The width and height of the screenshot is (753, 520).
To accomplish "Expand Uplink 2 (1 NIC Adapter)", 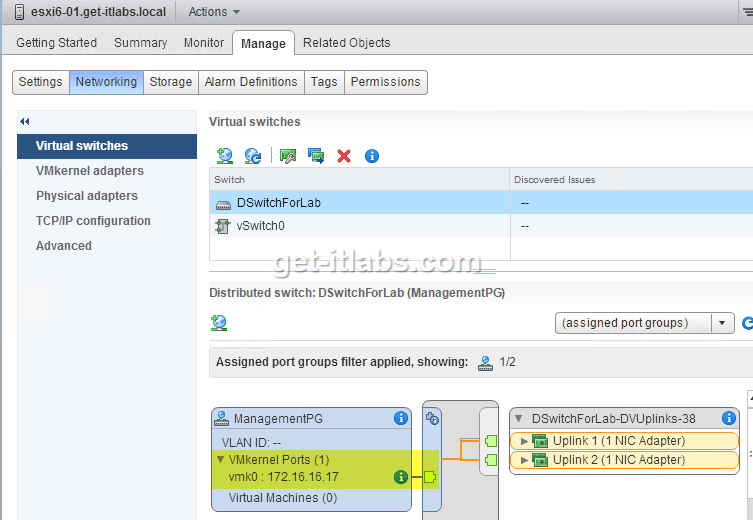I will (524, 460).
